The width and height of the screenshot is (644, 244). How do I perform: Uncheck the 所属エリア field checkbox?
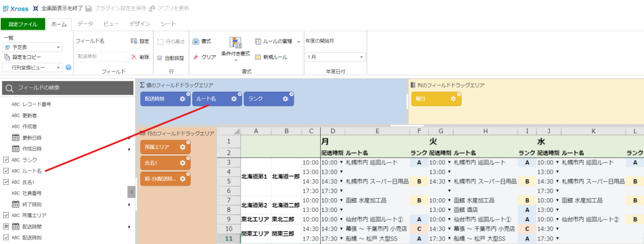[6, 215]
